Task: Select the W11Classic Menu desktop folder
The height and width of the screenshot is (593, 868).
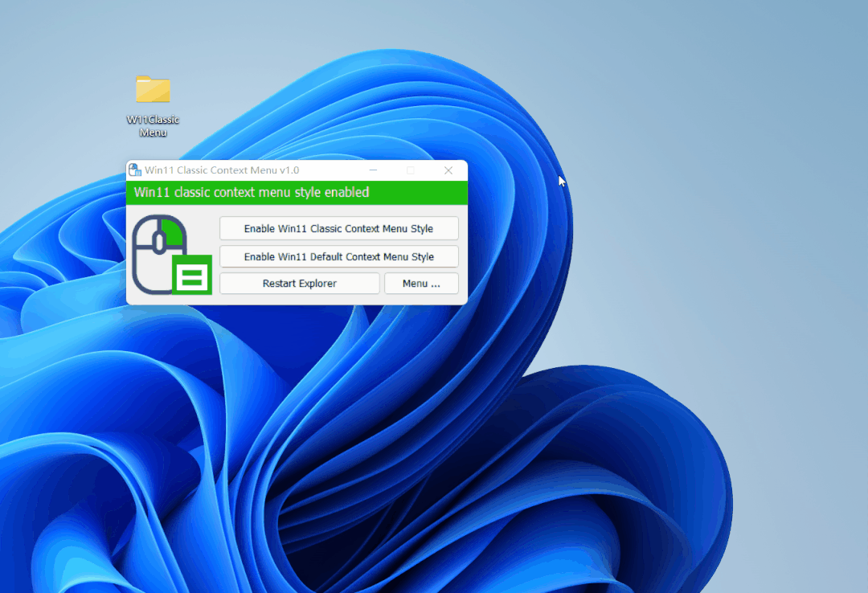Action: (153, 105)
